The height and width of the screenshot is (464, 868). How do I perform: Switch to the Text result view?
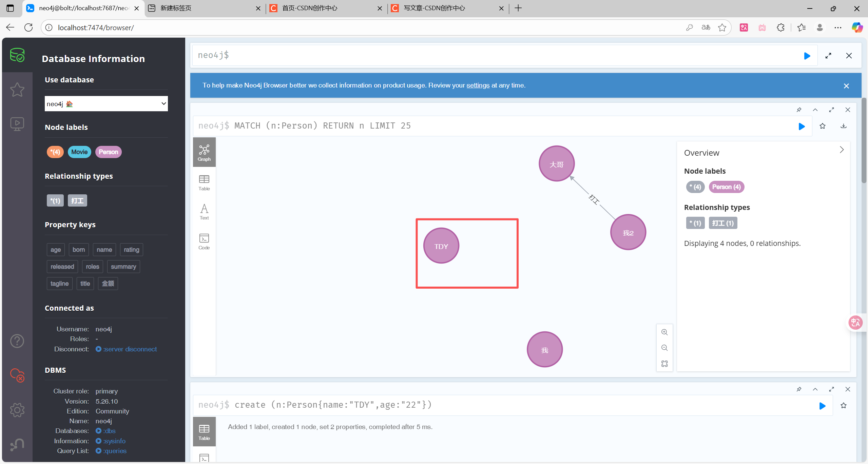click(x=204, y=212)
